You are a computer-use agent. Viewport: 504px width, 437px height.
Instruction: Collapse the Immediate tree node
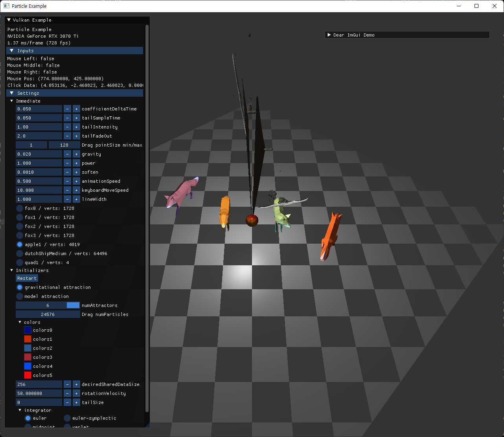[12, 101]
